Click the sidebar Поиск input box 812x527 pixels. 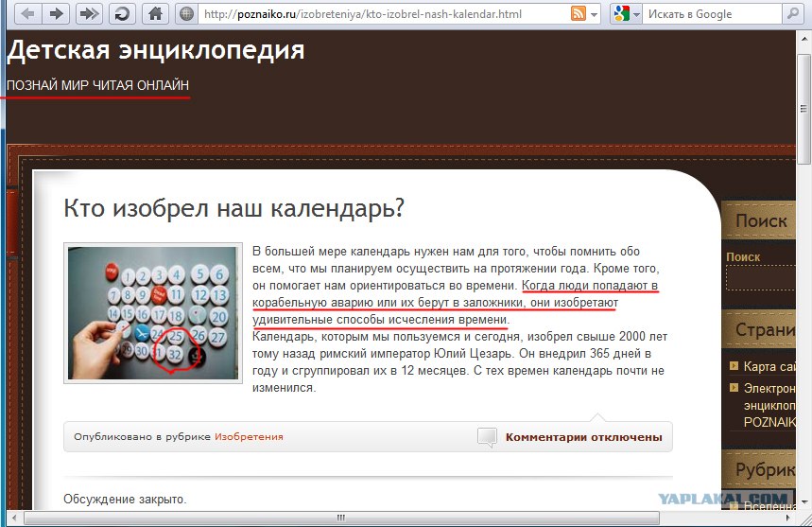tap(761, 278)
